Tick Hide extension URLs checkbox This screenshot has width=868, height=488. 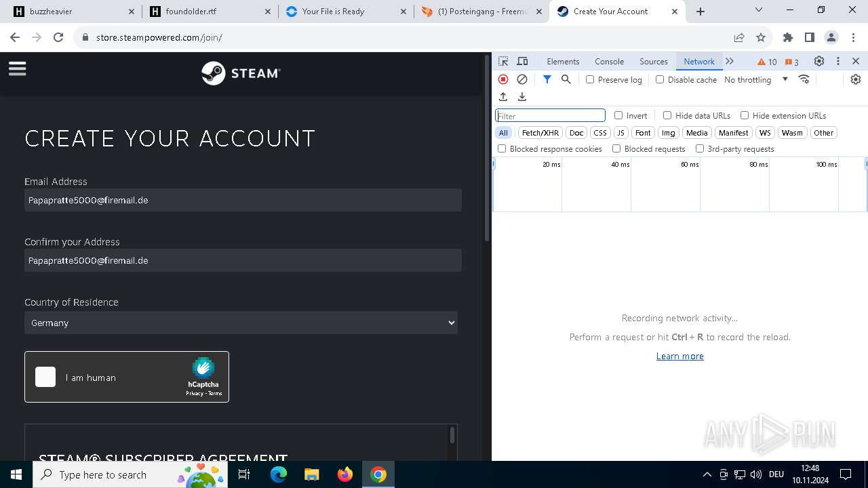coord(745,115)
